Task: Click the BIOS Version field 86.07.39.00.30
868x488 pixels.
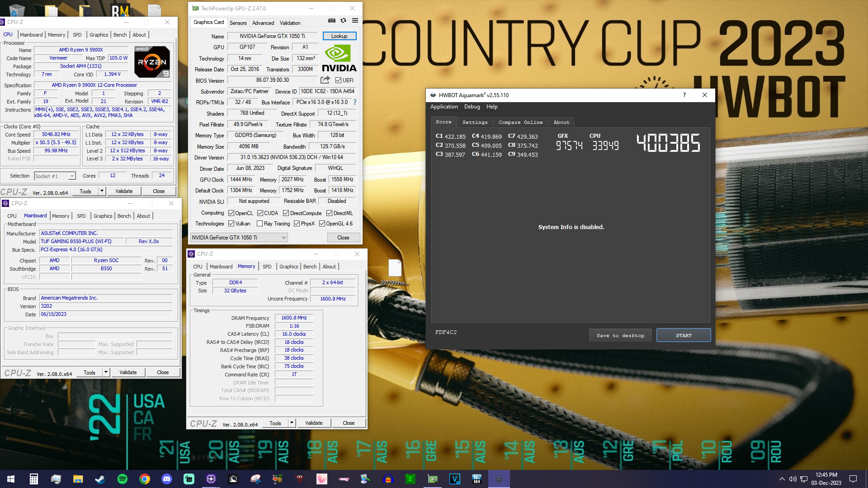Action: tap(272, 80)
